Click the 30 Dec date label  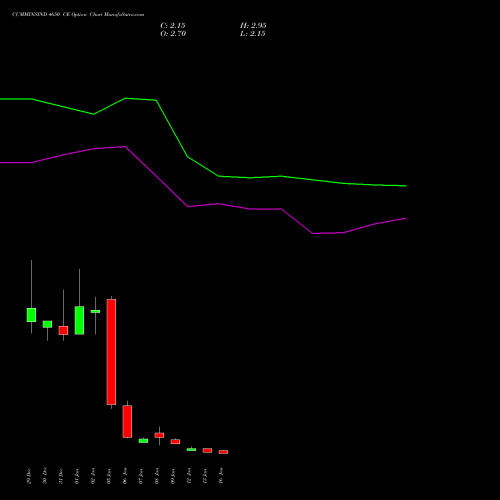pos(45,476)
